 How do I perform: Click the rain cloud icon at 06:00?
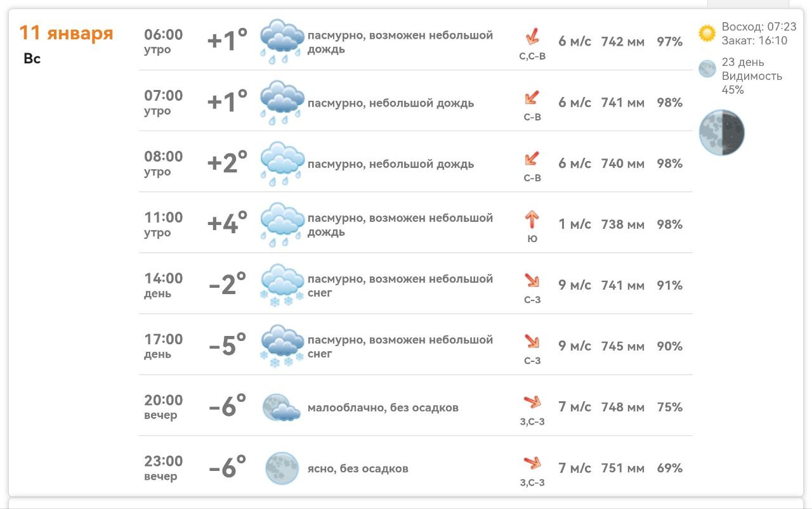(x=282, y=41)
